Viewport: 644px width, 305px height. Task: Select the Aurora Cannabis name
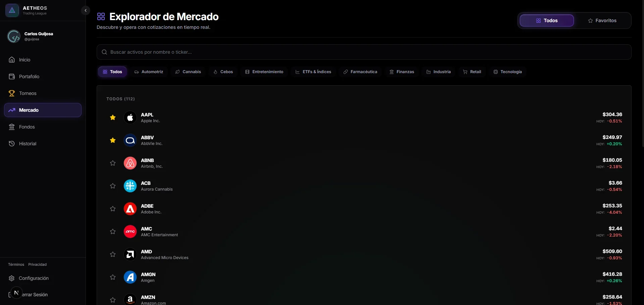pos(157,189)
